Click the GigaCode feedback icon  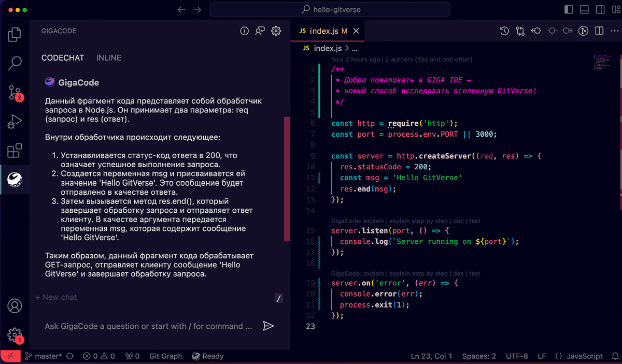pyautogui.click(x=260, y=31)
